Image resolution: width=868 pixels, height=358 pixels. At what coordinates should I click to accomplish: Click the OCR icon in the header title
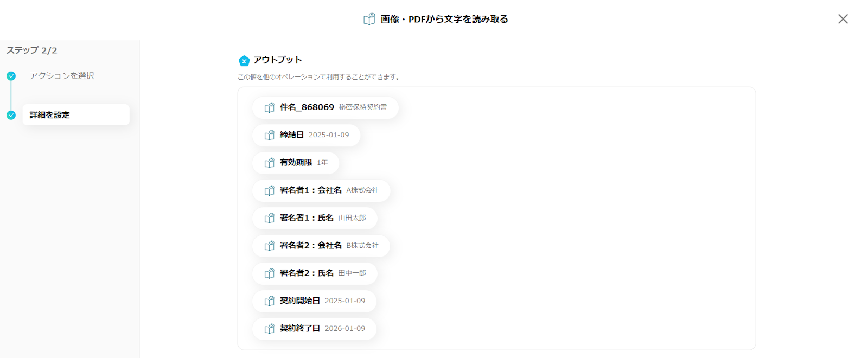tap(369, 19)
